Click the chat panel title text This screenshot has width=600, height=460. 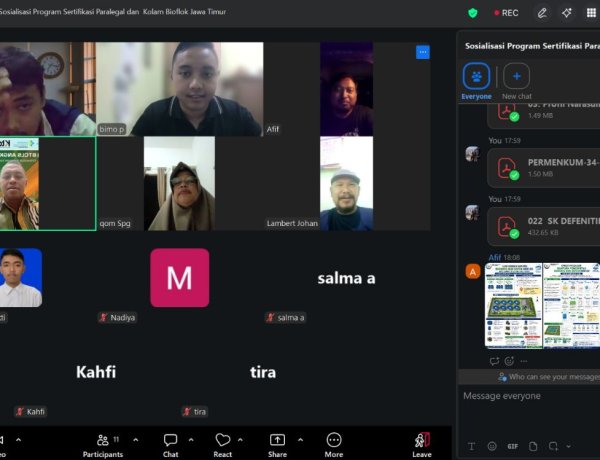[x=532, y=46]
